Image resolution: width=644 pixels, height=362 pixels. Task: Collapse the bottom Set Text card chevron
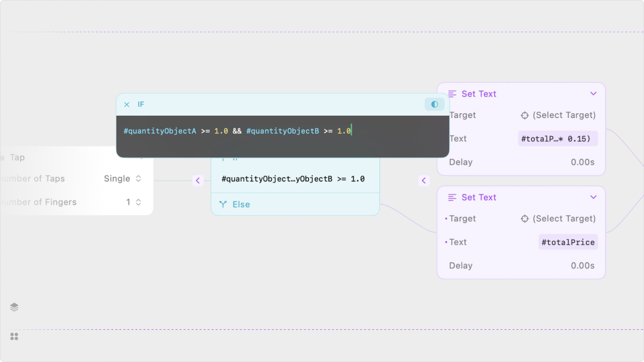[593, 197]
